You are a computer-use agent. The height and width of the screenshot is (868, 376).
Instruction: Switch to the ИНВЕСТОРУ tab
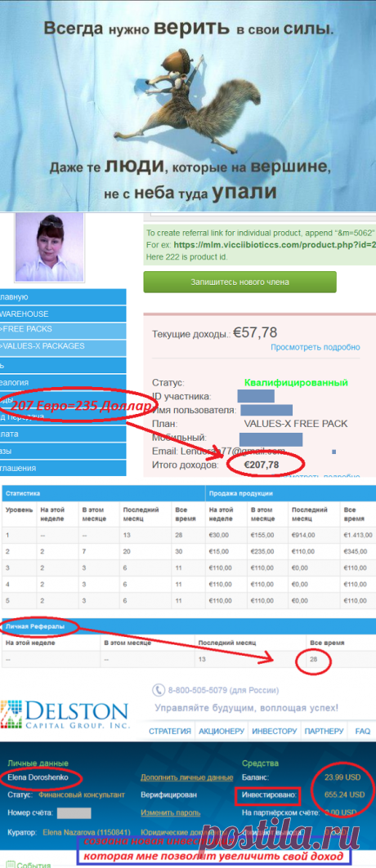pyautogui.click(x=272, y=732)
